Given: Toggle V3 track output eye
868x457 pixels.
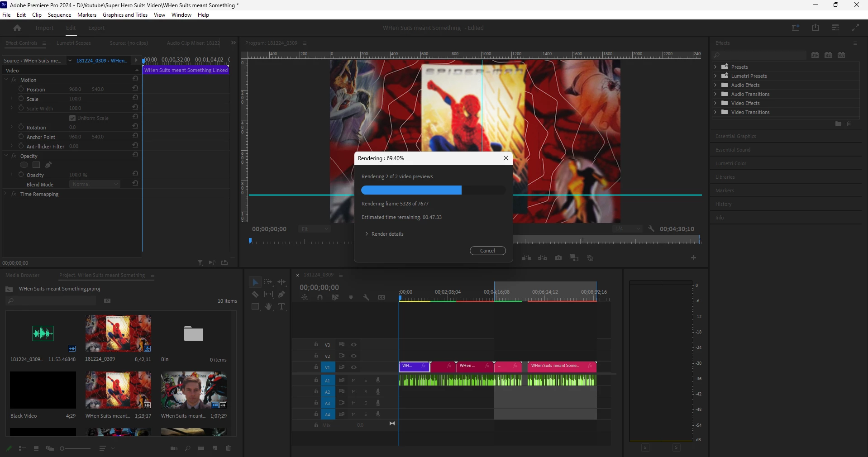Looking at the screenshot, I should point(354,345).
